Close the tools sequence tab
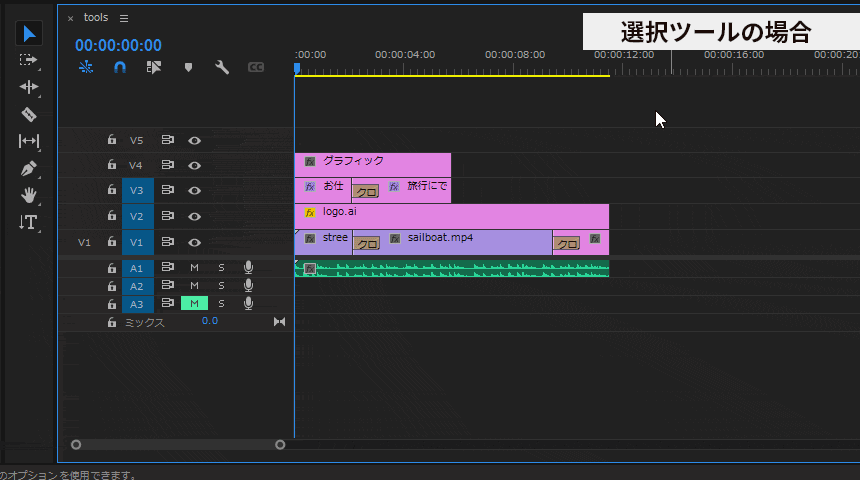This screenshot has width=860, height=480. pyautogui.click(x=70, y=19)
